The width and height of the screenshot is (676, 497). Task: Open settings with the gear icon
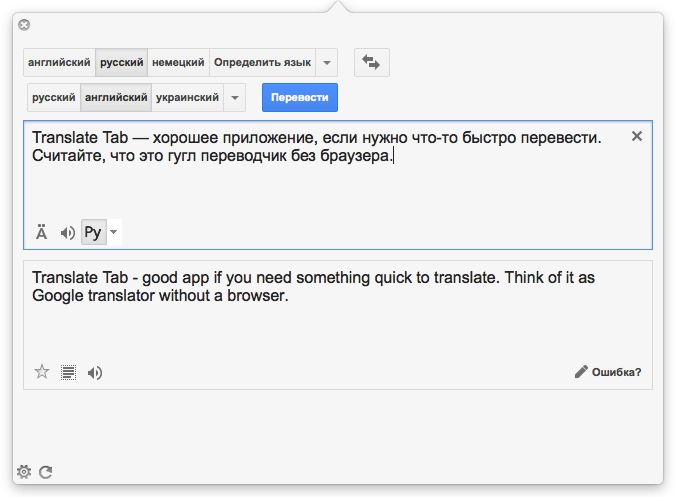(x=24, y=472)
